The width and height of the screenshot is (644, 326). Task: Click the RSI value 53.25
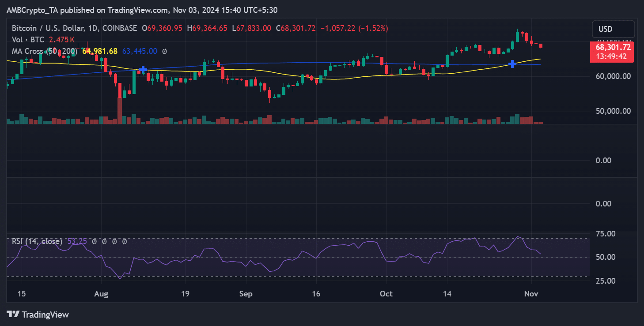point(77,241)
